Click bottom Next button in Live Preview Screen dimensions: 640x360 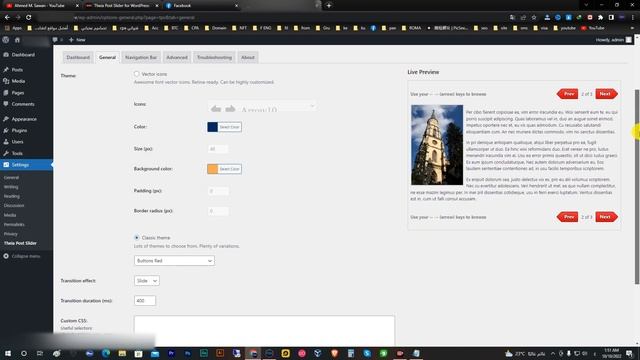coord(606,217)
